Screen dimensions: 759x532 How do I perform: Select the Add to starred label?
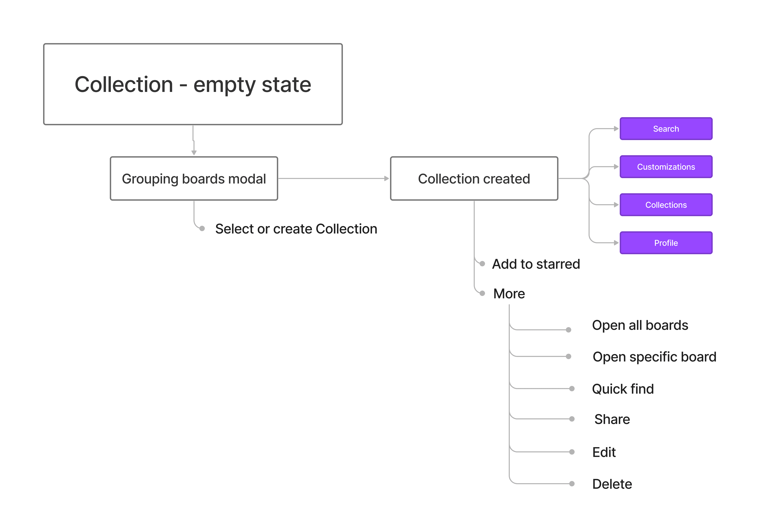[x=536, y=264]
